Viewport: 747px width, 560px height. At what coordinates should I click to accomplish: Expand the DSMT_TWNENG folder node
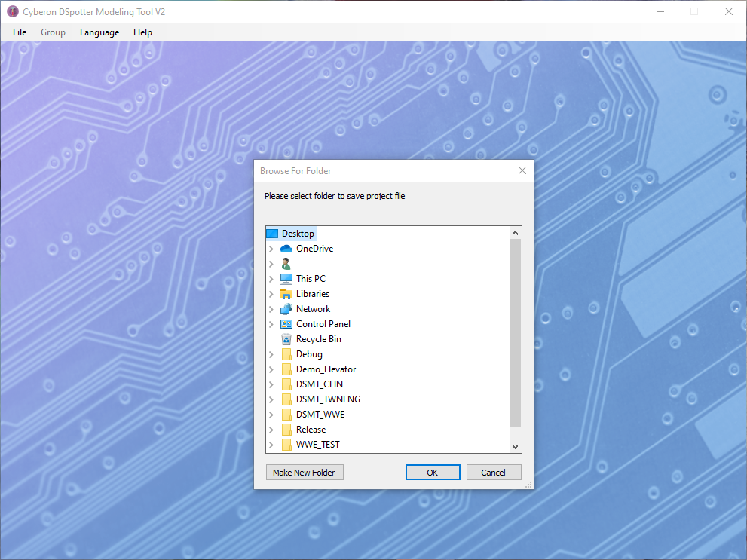click(x=271, y=399)
